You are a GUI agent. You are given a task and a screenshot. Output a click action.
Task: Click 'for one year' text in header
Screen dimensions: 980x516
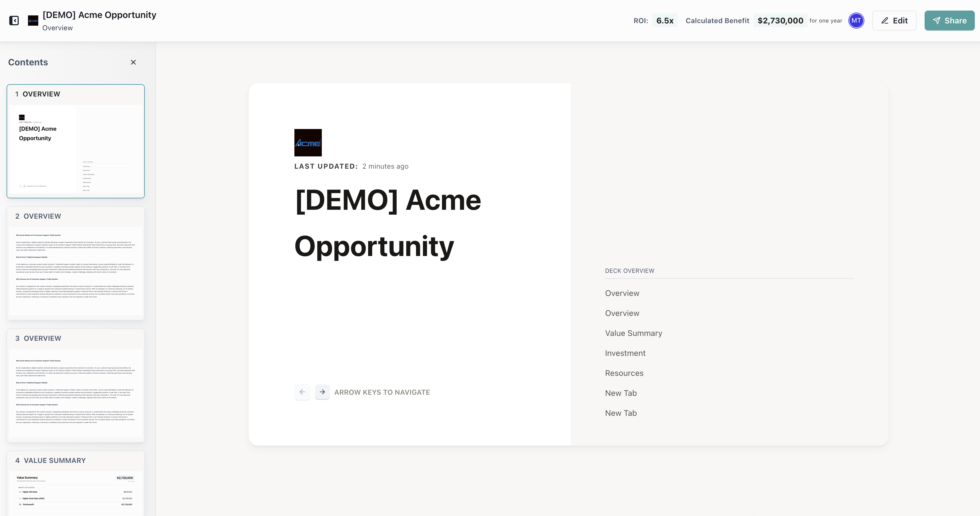[826, 21]
